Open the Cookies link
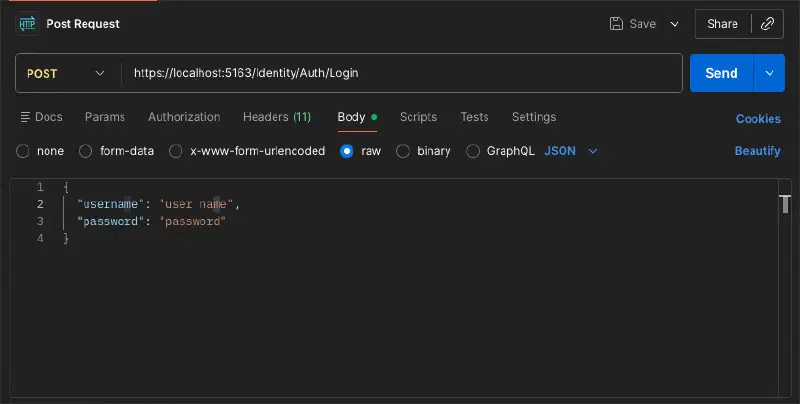 (758, 119)
